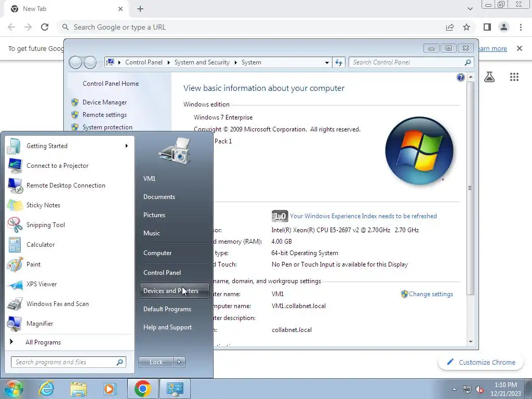Screen dimensions: 532x399
Task: Click Chrome address bar
Action: coord(251,27)
